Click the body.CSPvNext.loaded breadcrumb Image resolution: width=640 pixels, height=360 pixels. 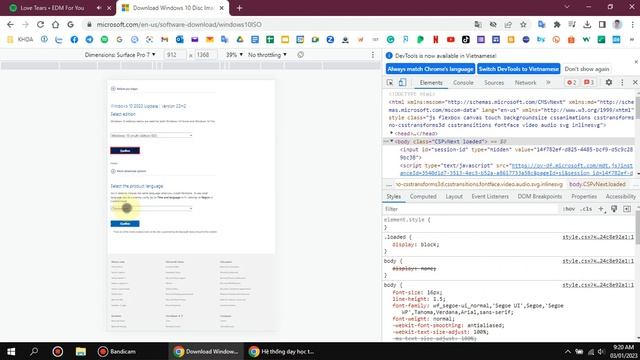click(x=597, y=184)
